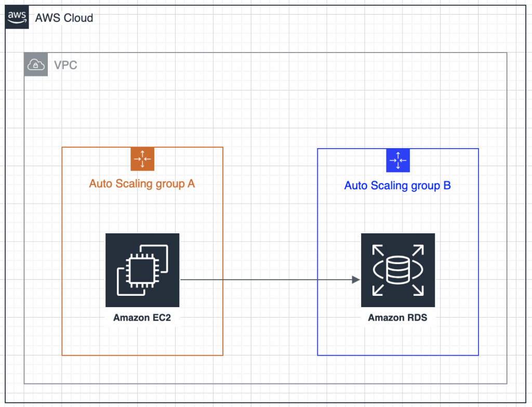Select the orange Auto Scaling group A icon
The image size is (532, 407).
(142, 159)
